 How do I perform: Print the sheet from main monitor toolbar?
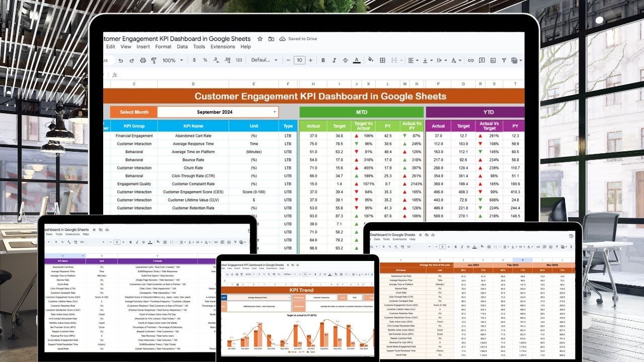tap(143, 60)
